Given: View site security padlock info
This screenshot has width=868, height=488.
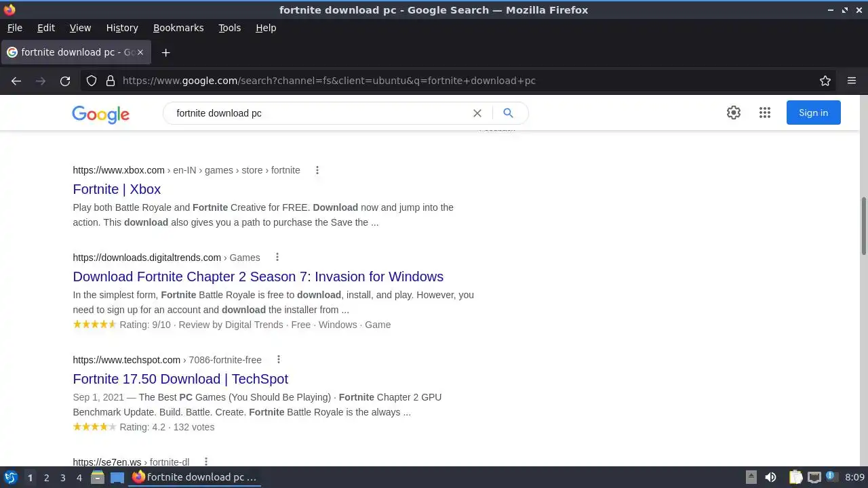Looking at the screenshot, I should pos(111,81).
